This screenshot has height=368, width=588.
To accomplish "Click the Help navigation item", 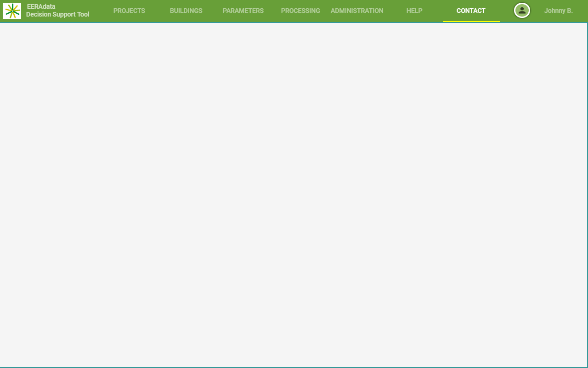I will [x=414, y=11].
